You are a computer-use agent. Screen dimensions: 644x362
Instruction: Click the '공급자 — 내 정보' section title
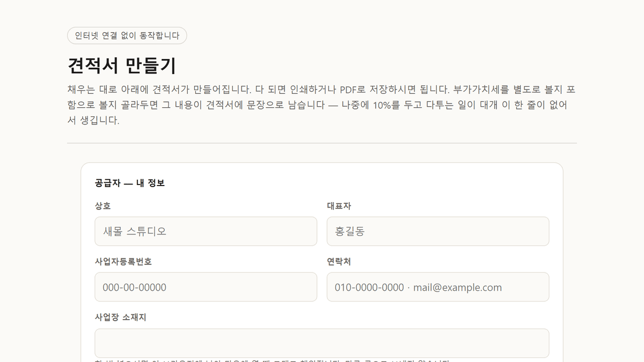(x=130, y=183)
